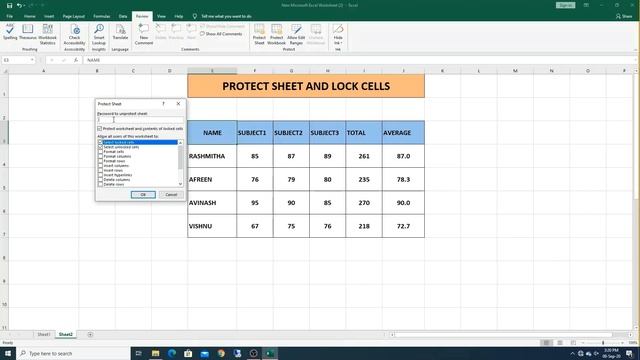Open the Thesaurus tool

pyautogui.click(x=28, y=32)
